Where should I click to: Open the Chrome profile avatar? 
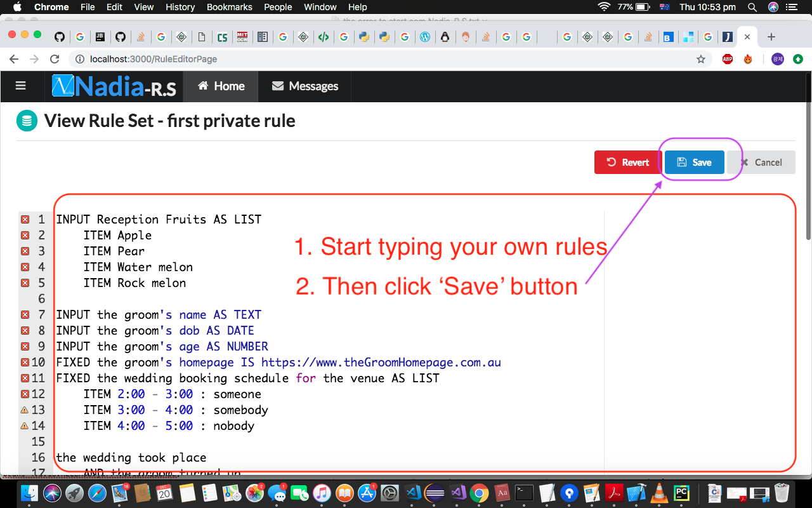(x=777, y=59)
